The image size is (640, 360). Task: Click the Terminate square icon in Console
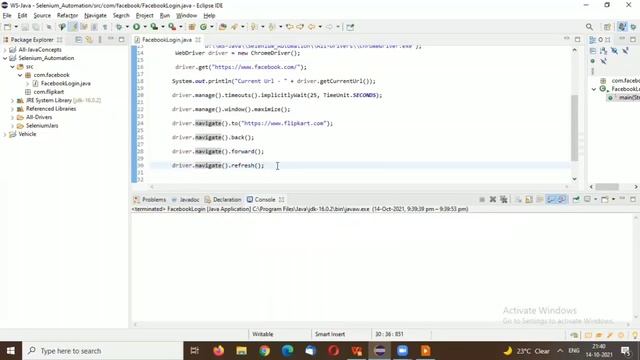pos(482,199)
